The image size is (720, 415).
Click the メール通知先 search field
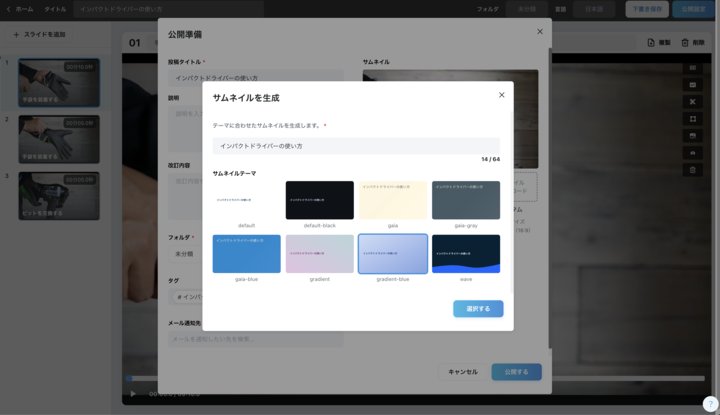point(256,339)
